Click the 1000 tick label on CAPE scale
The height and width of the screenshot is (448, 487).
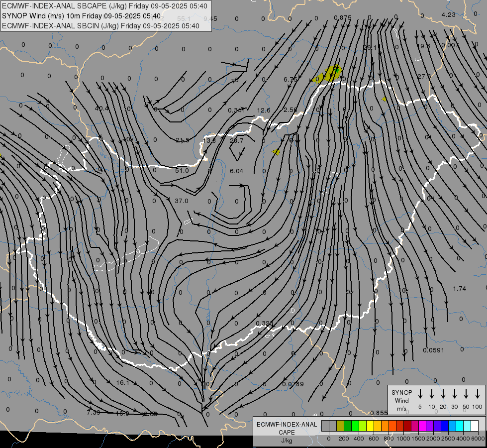click(x=403, y=439)
